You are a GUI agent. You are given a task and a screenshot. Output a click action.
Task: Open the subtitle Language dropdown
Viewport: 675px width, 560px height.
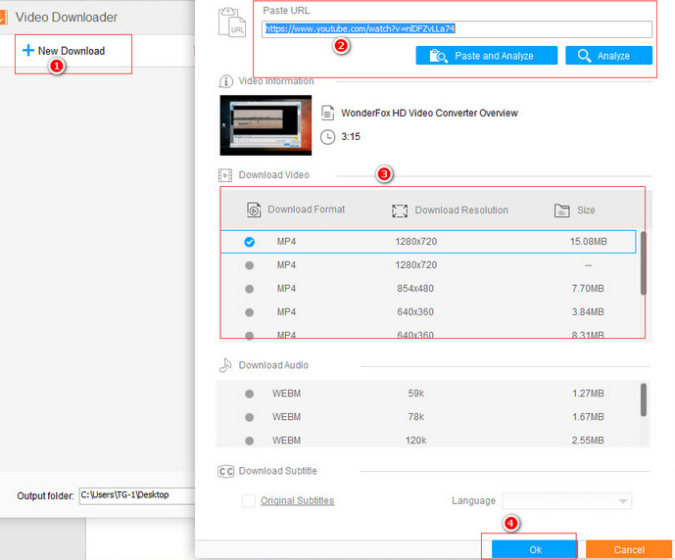pos(567,501)
